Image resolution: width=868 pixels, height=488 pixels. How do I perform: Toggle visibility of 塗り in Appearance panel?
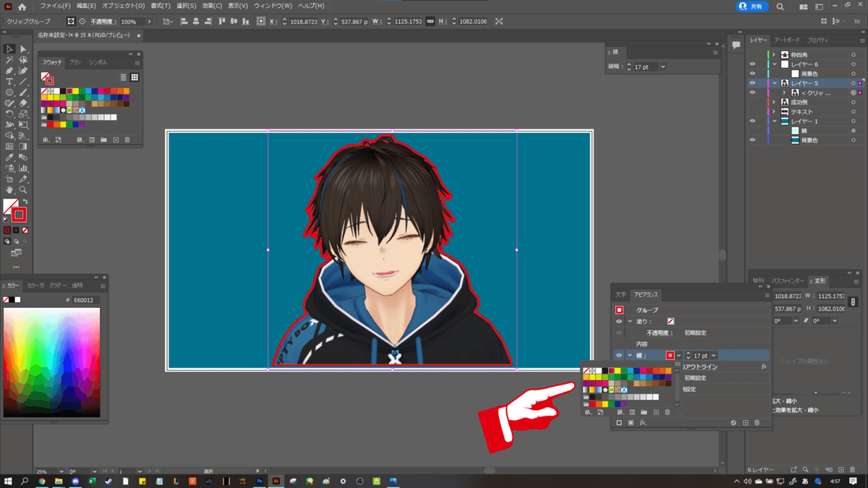click(619, 321)
